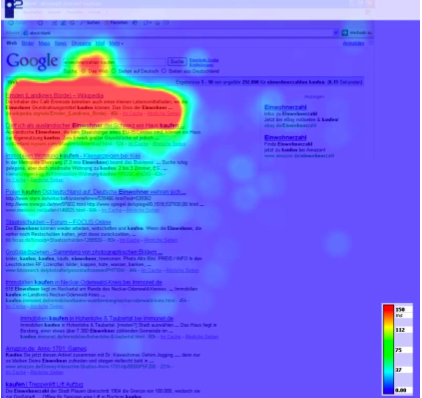The width and height of the screenshot is (422, 398).
Task: Click Ähnliche Seiten for the Emden Wikipedia result
Action: coord(164,114)
